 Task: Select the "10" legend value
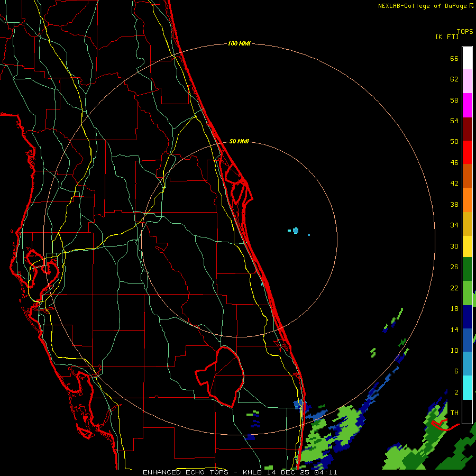(454, 350)
